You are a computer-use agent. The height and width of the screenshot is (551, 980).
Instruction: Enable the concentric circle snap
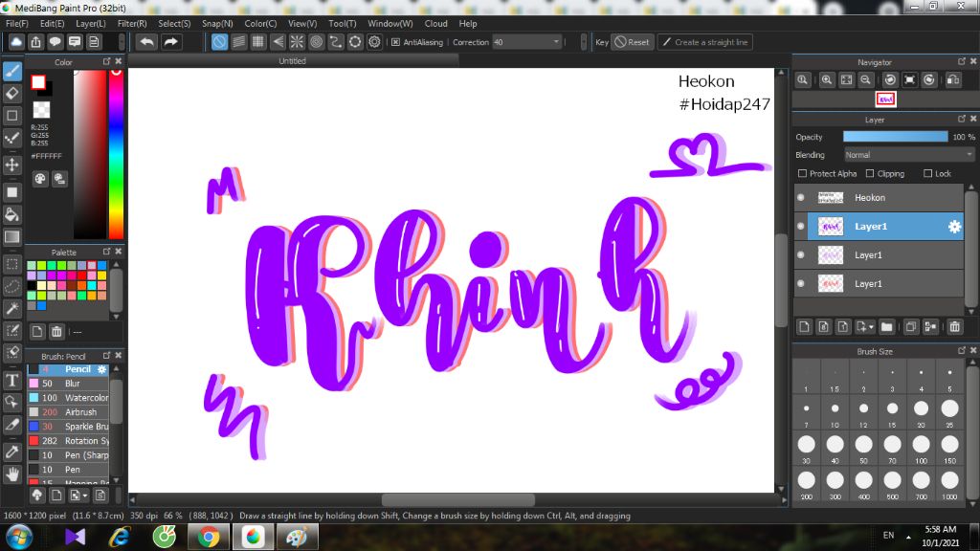[316, 42]
